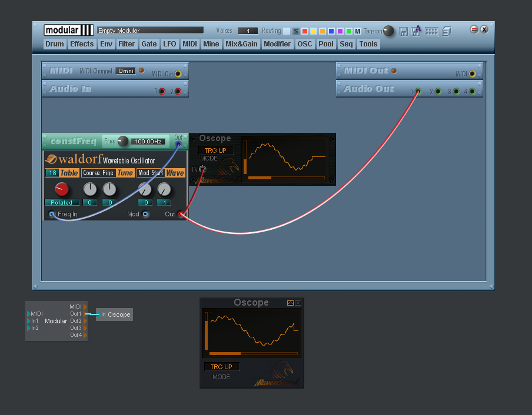Toggle the M routing button
Image resolution: width=532 pixels, height=415 pixels.
pos(358,31)
